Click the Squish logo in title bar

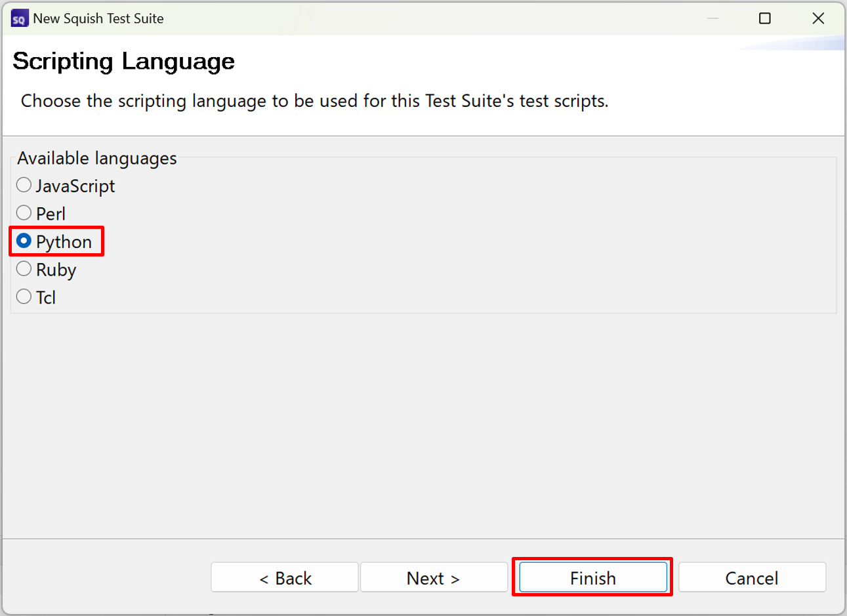19,19
